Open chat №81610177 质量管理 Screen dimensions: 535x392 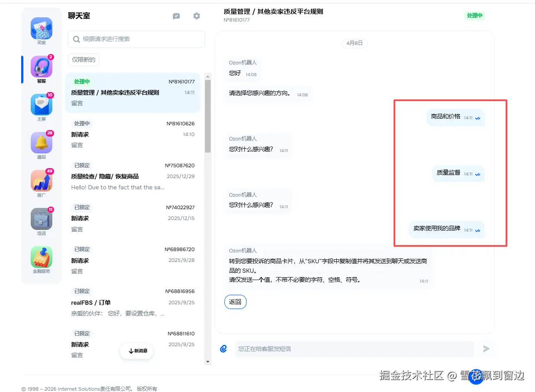[x=133, y=93]
